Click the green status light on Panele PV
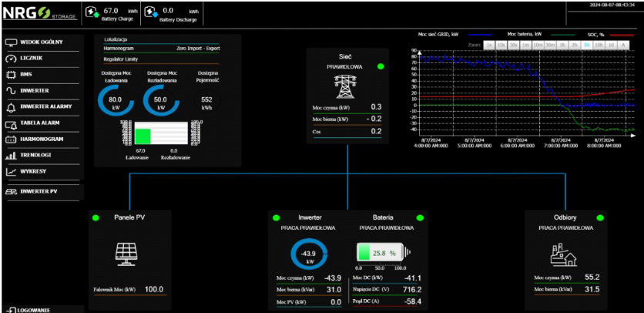Viewport: 644px width, 313px height. click(96, 218)
